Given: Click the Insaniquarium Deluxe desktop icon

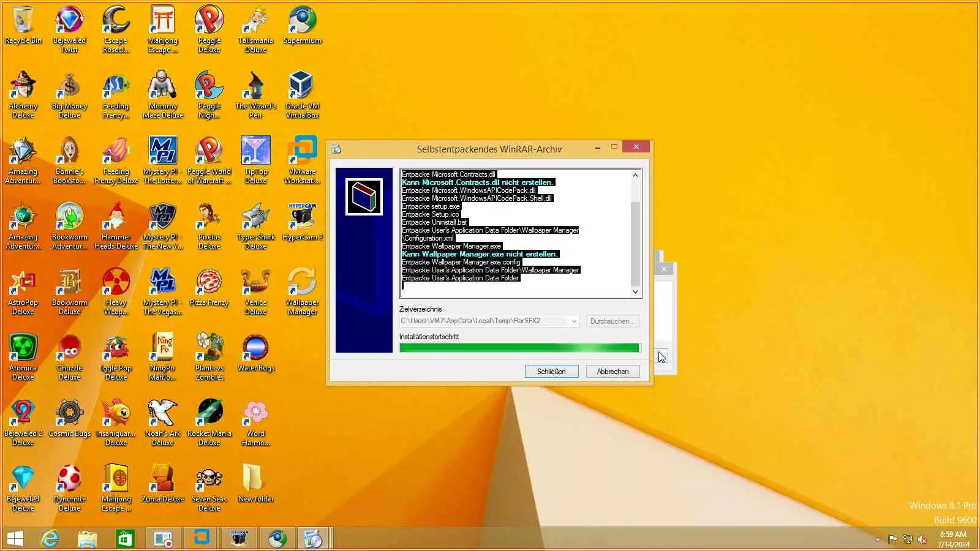Looking at the screenshot, I should coord(116,422).
